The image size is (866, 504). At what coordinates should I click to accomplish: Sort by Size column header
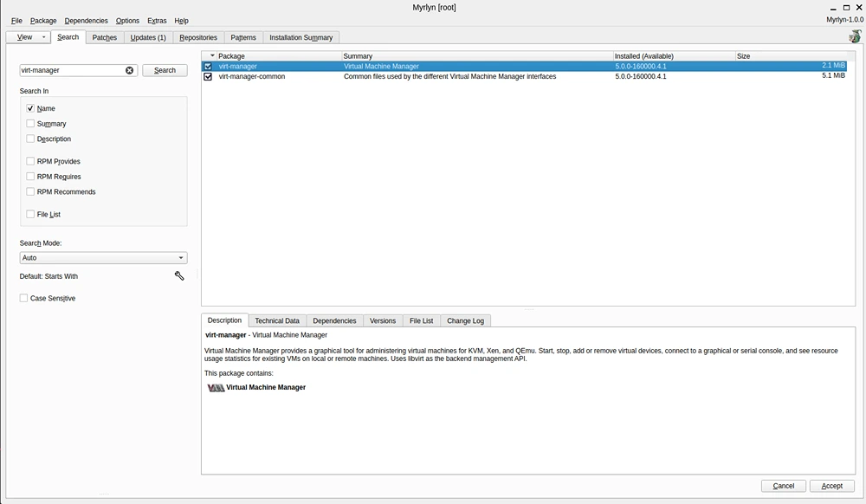tap(791, 55)
